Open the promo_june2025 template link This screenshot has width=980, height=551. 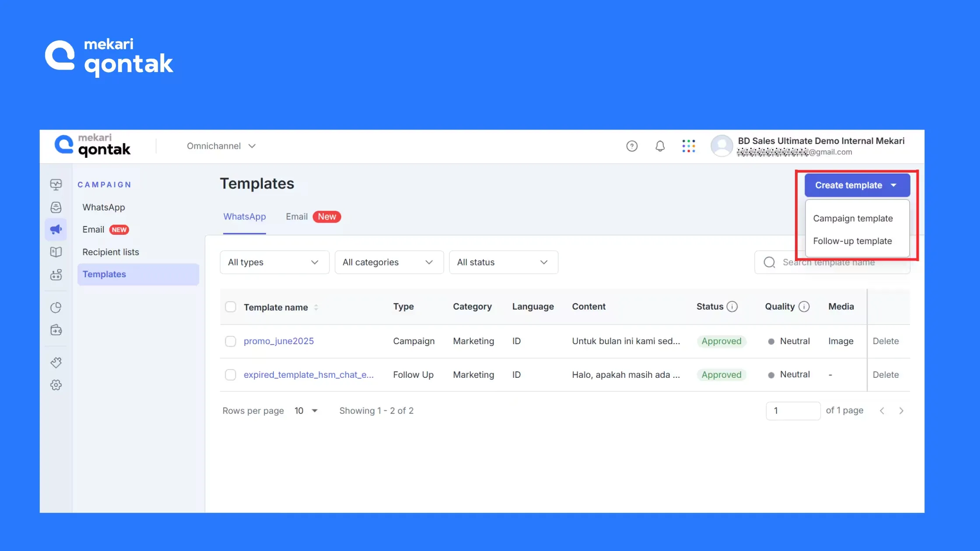(279, 341)
